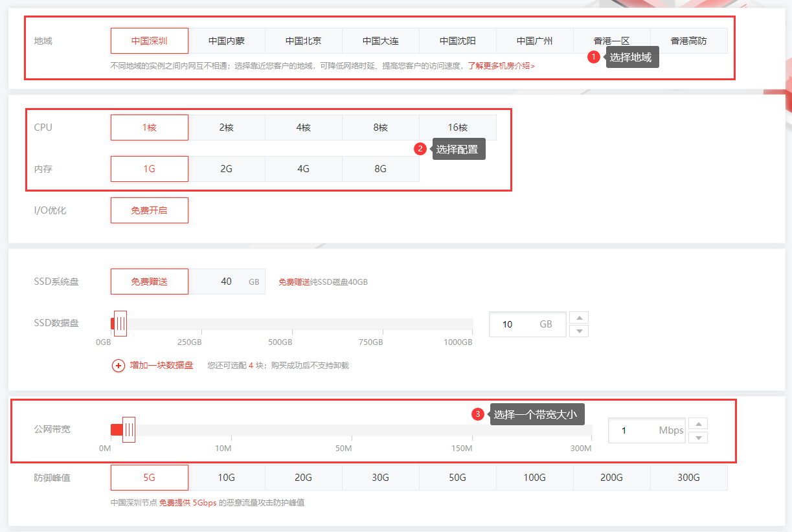Select the 10G 防御峰值 option
The width and height of the screenshot is (792, 532).
[227, 477]
